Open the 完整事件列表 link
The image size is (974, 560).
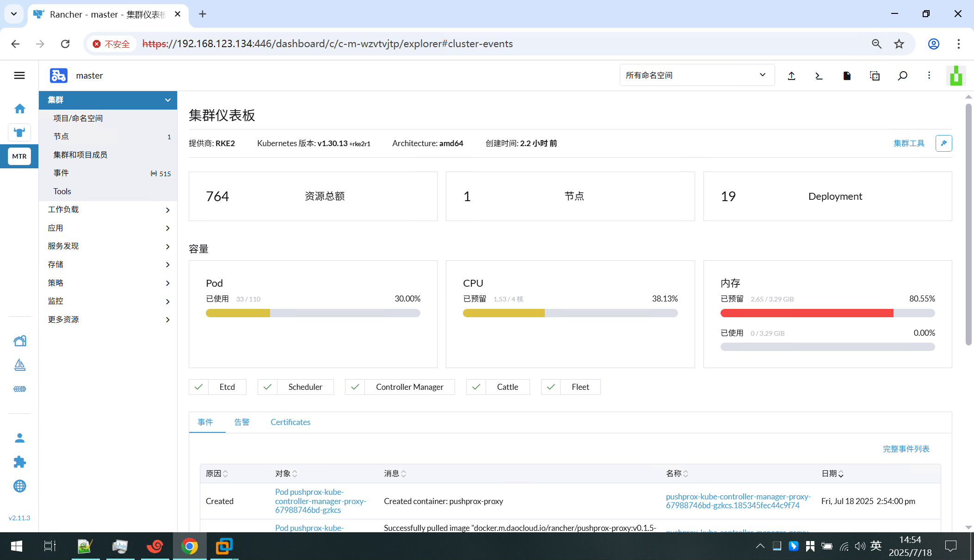click(906, 449)
